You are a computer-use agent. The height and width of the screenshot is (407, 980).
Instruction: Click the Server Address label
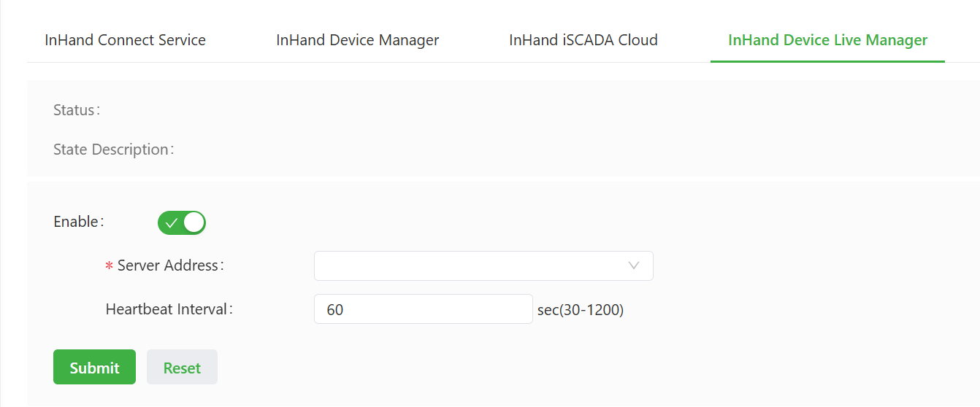(169, 266)
